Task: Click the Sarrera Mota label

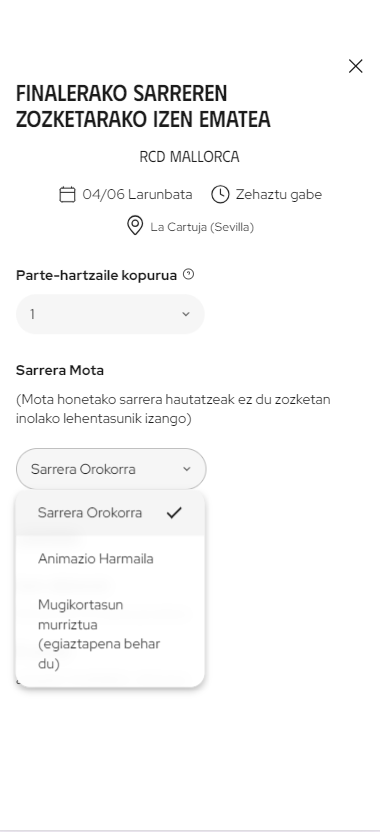Action: click(x=60, y=370)
